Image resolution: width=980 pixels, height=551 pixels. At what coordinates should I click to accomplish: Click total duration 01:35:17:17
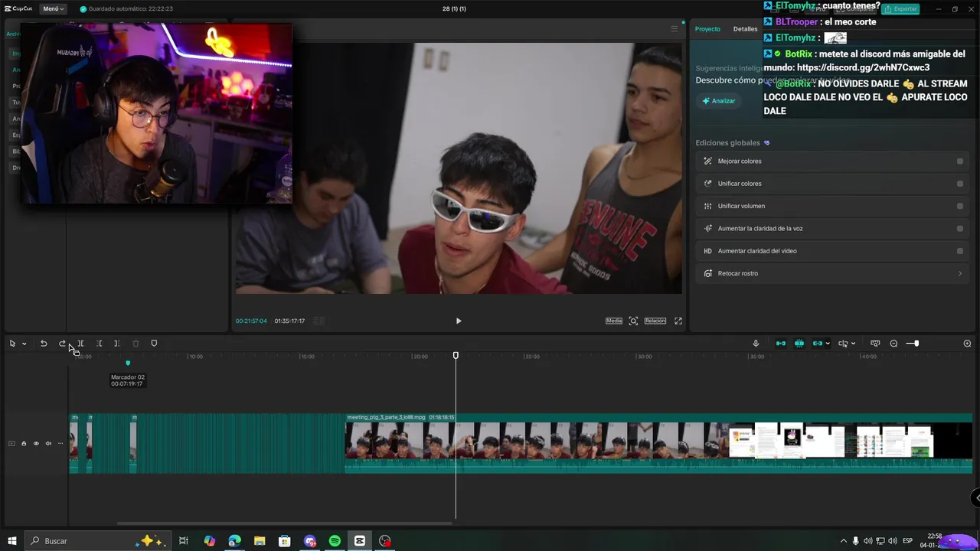click(289, 321)
